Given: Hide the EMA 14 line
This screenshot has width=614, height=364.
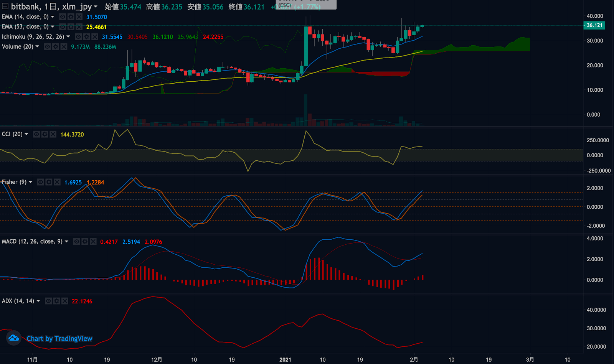Looking at the screenshot, I should pos(63,17).
